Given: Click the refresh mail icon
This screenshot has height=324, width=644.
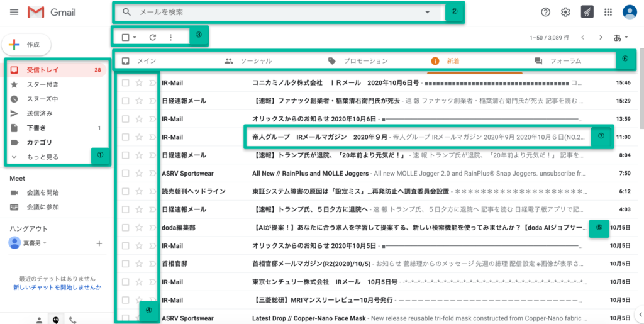Looking at the screenshot, I should pos(152,38).
